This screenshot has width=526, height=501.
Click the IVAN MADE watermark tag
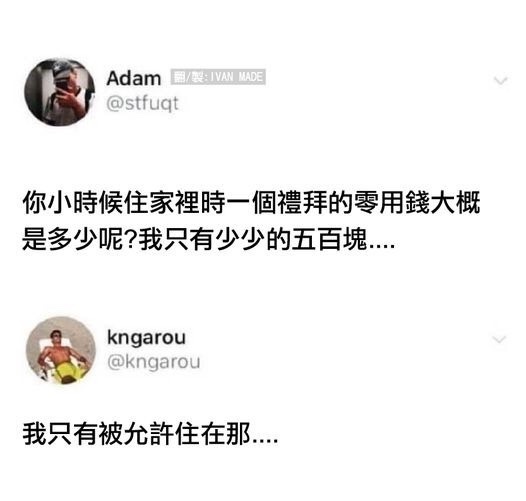[218, 77]
